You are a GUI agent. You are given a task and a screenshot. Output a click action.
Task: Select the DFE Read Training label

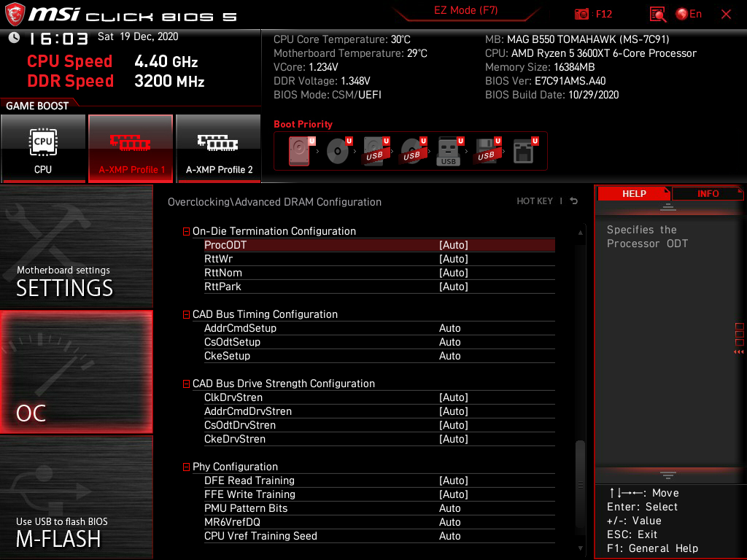click(x=249, y=481)
